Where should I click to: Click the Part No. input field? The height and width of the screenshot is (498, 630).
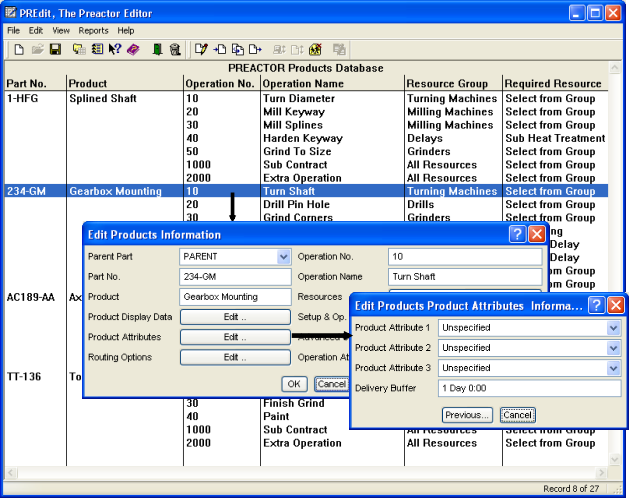click(x=235, y=277)
